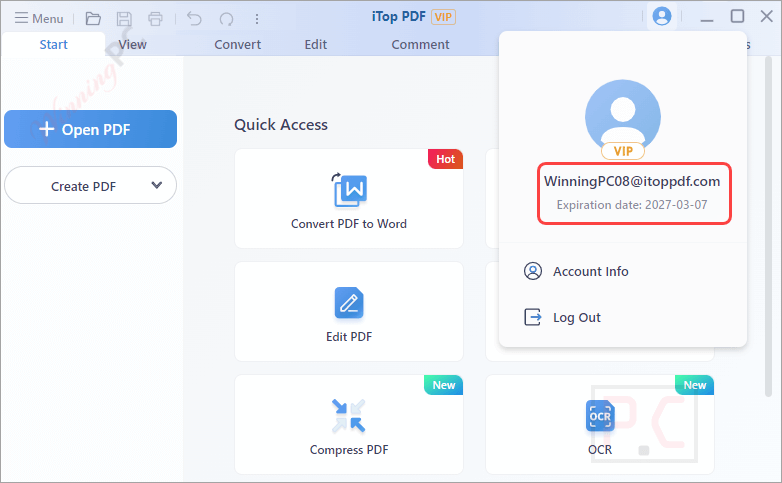The width and height of the screenshot is (782, 483).
Task: Click the Account Info person icon
Action: click(533, 271)
